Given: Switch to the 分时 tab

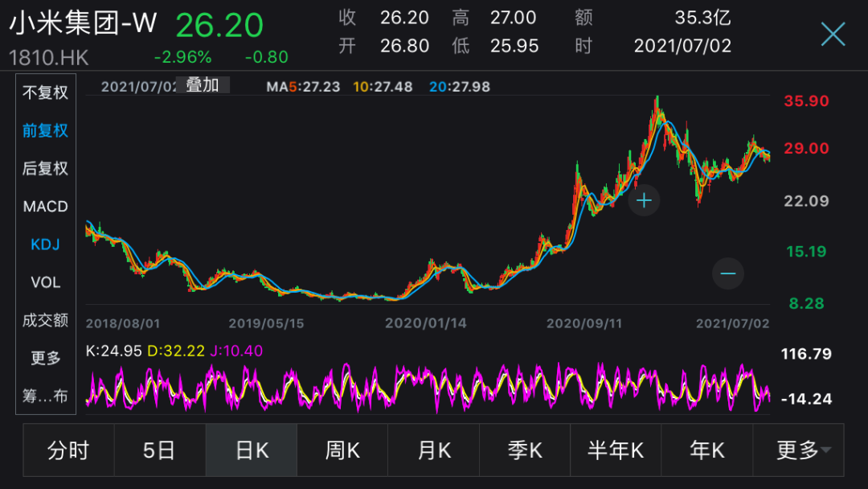Looking at the screenshot, I should pyautogui.click(x=68, y=450).
